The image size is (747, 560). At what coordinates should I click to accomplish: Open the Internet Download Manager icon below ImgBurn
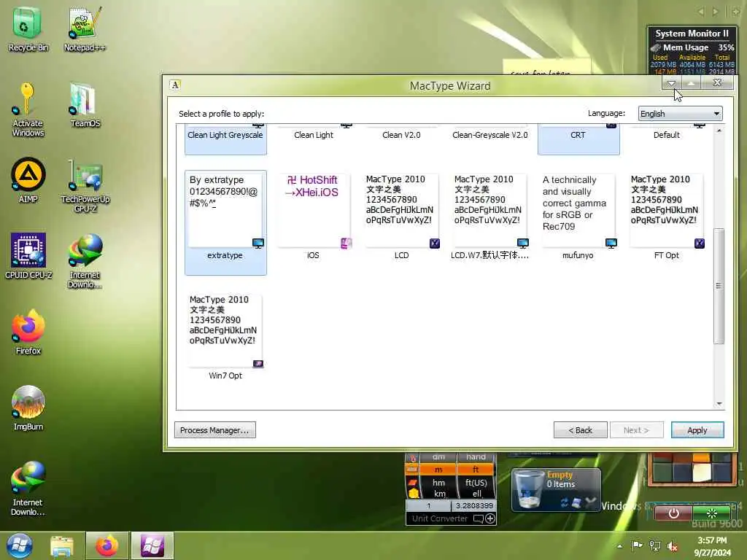click(x=28, y=489)
